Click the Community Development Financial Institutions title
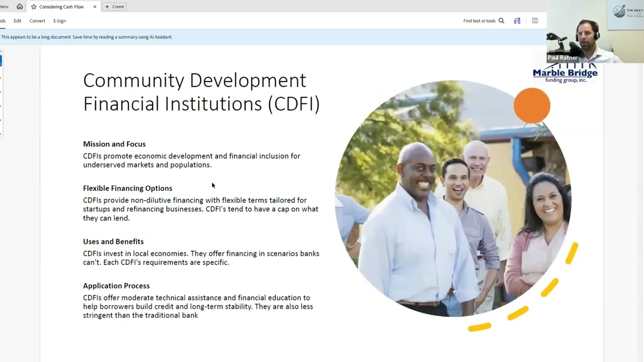Viewport: 644px width, 362px height. tap(201, 92)
